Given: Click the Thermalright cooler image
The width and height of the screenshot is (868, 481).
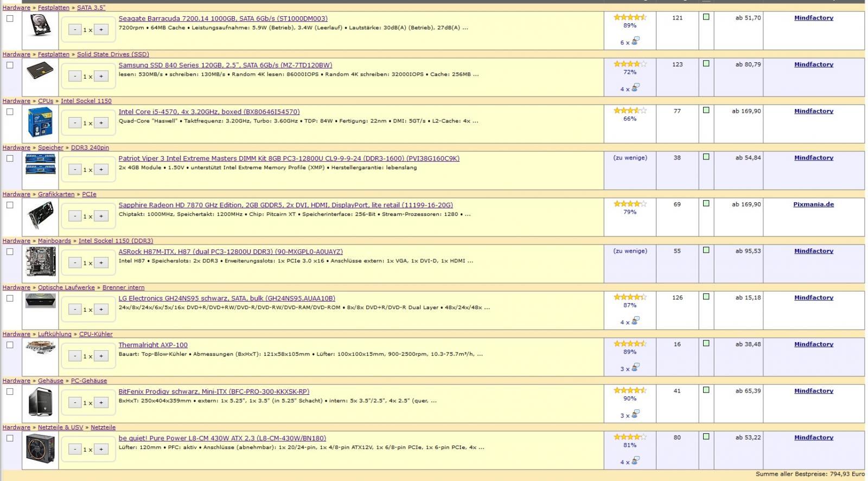Looking at the screenshot, I should [40, 348].
